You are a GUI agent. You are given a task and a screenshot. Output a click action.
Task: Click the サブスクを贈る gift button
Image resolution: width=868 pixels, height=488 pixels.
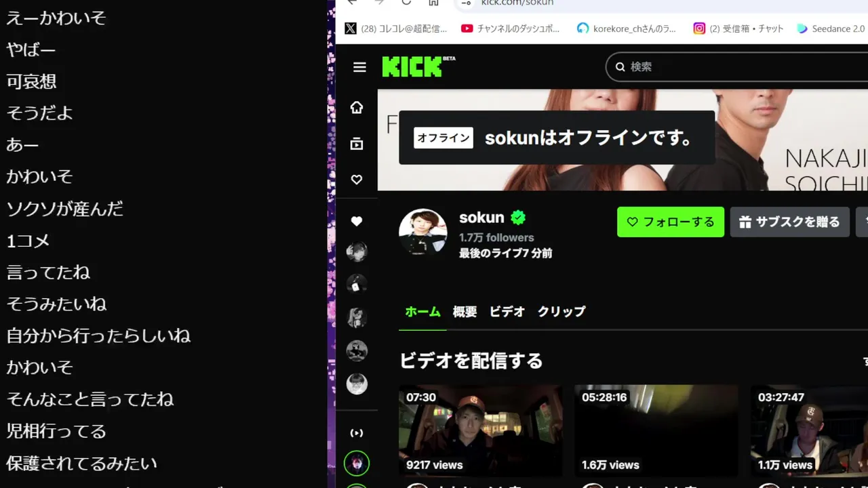[x=789, y=222]
